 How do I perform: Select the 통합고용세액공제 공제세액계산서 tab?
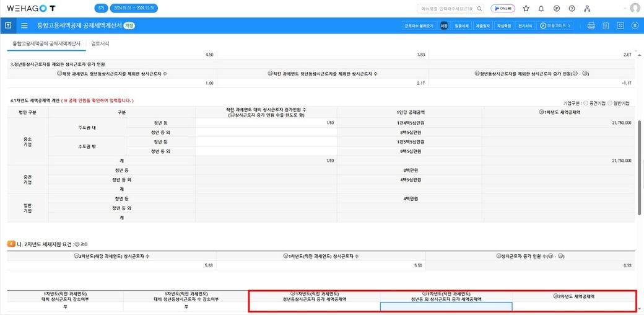[x=47, y=44]
